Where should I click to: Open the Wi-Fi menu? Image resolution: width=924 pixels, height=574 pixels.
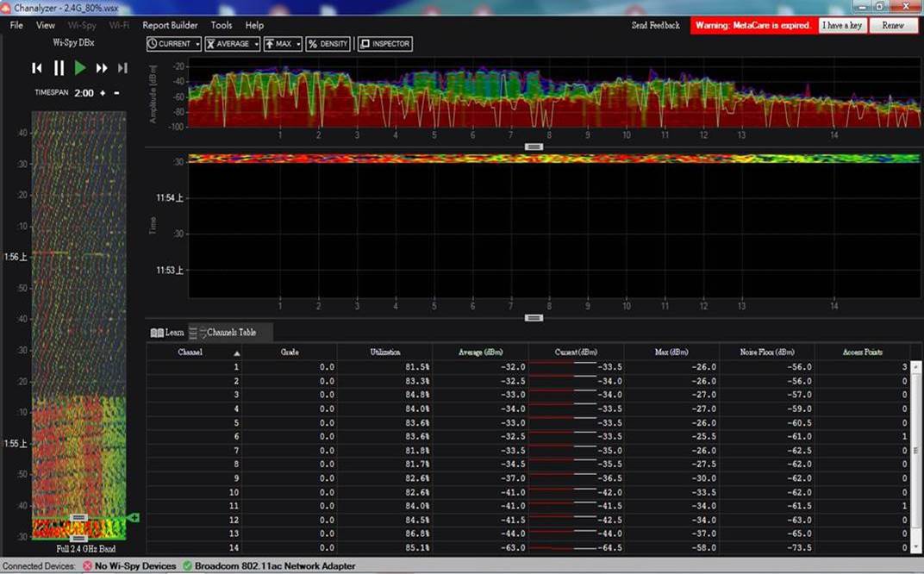point(119,25)
